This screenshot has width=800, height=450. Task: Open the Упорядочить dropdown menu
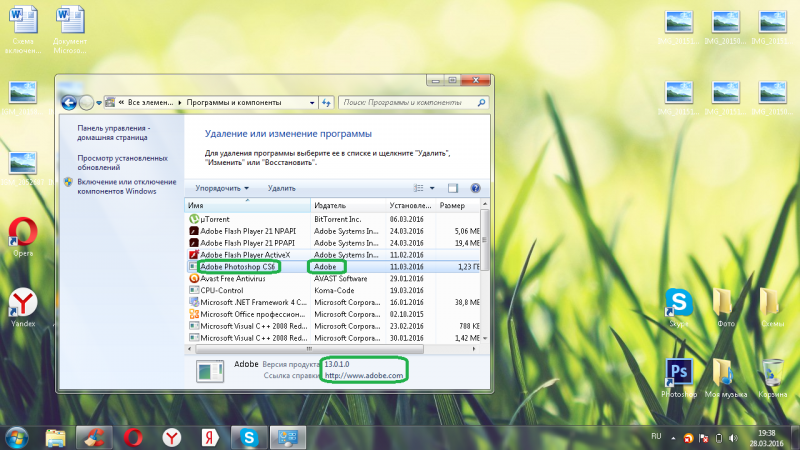point(222,188)
